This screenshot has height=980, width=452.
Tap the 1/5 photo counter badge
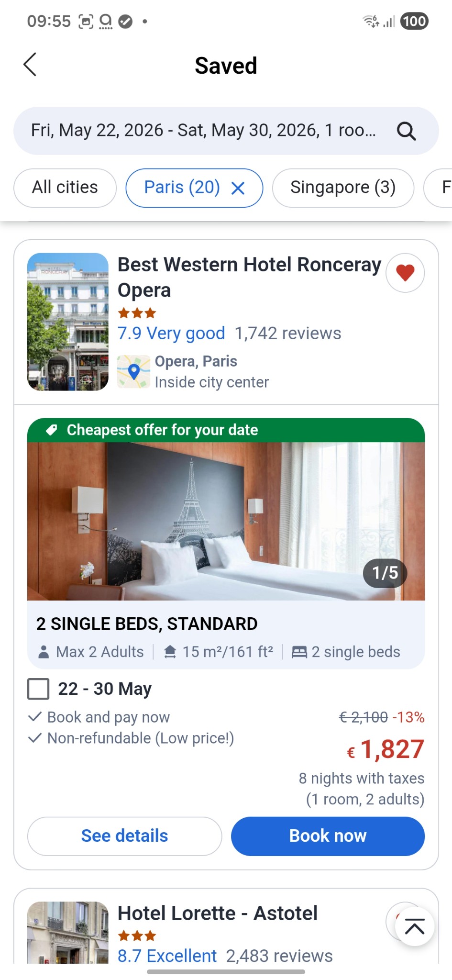pos(385,573)
